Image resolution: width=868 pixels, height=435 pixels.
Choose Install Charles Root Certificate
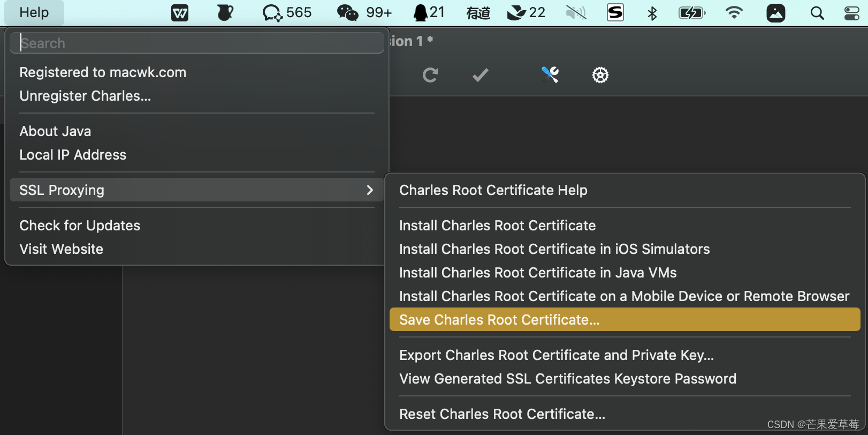[497, 226]
